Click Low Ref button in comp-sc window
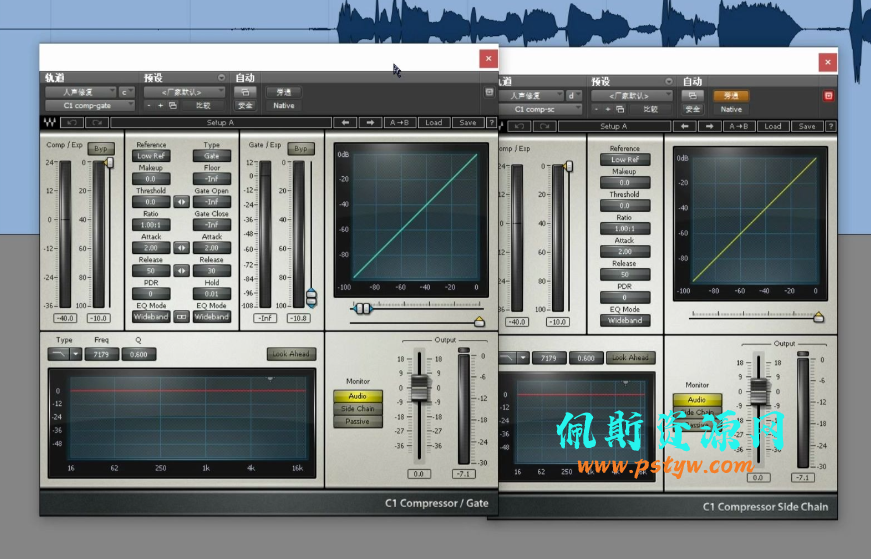The width and height of the screenshot is (871, 559). [x=625, y=159]
